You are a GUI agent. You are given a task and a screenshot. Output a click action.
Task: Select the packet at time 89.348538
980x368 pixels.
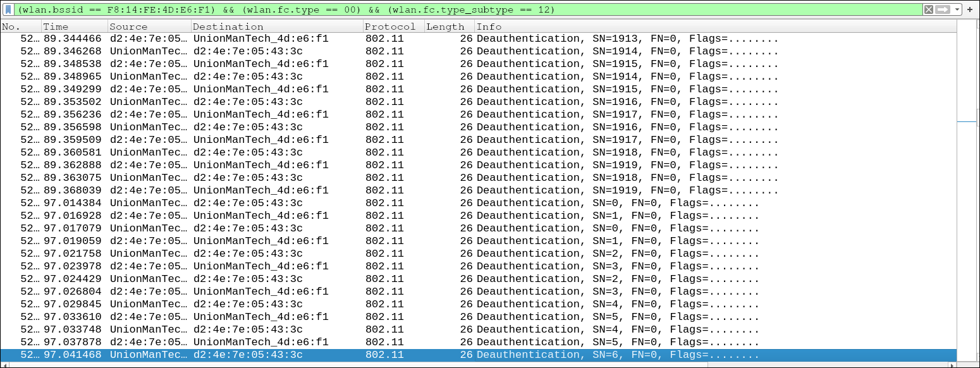pyautogui.click(x=479, y=64)
